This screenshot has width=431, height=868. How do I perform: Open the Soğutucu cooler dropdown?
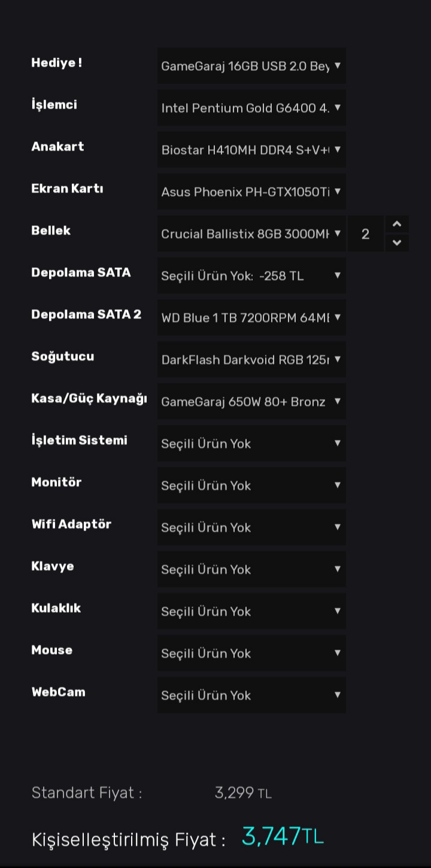click(x=251, y=359)
